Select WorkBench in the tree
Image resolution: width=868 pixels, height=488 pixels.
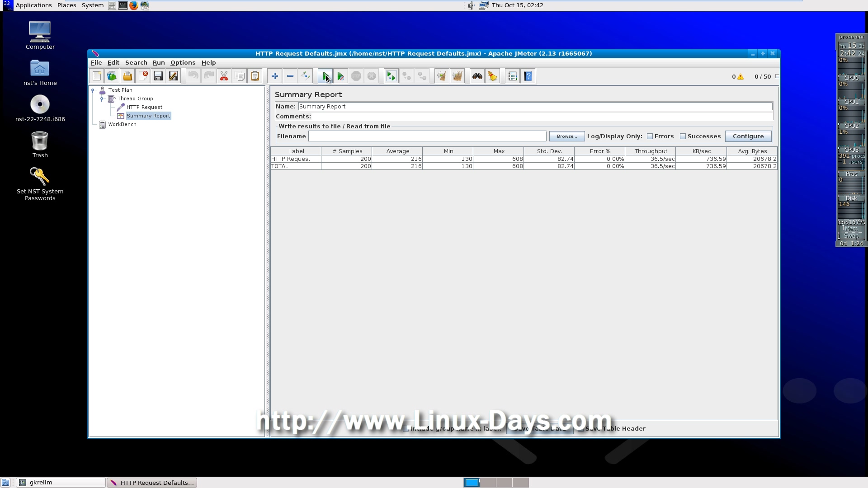pyautogui.click(x=122, y=125)
